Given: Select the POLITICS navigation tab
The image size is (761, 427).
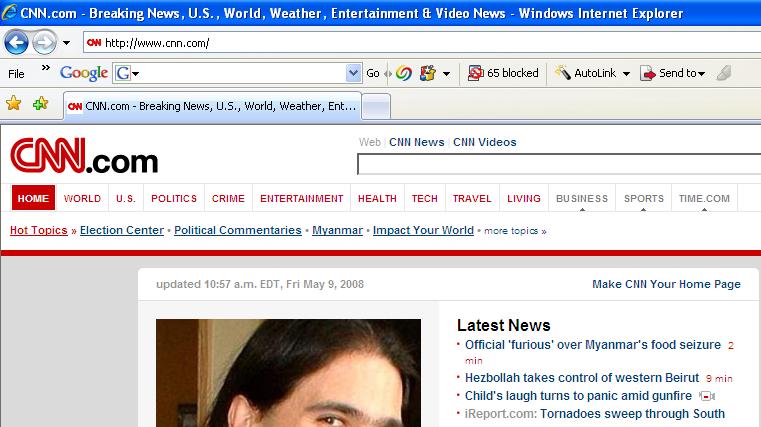Looking at the screenshot, I should [x=174, y=198].
